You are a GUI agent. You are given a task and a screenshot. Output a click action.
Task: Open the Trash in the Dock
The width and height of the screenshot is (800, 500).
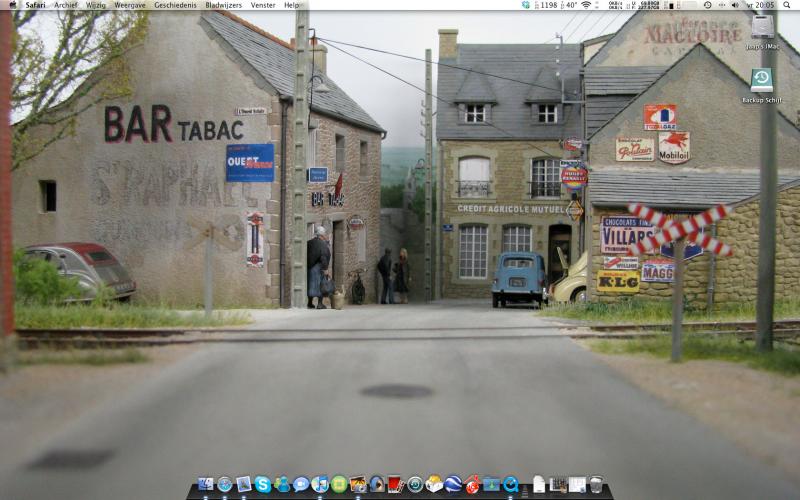pos(596,484)
